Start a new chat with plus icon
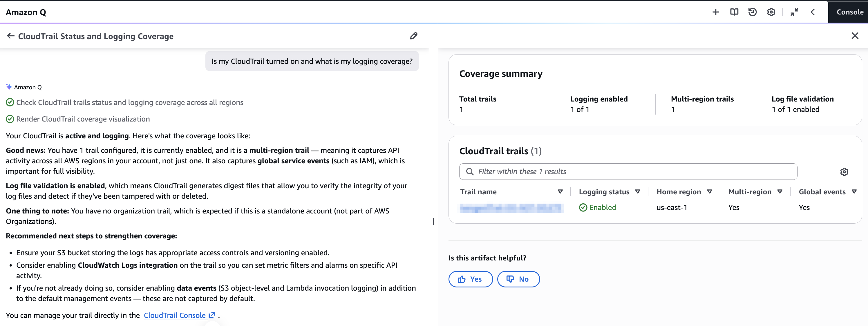 click(715, 12)
